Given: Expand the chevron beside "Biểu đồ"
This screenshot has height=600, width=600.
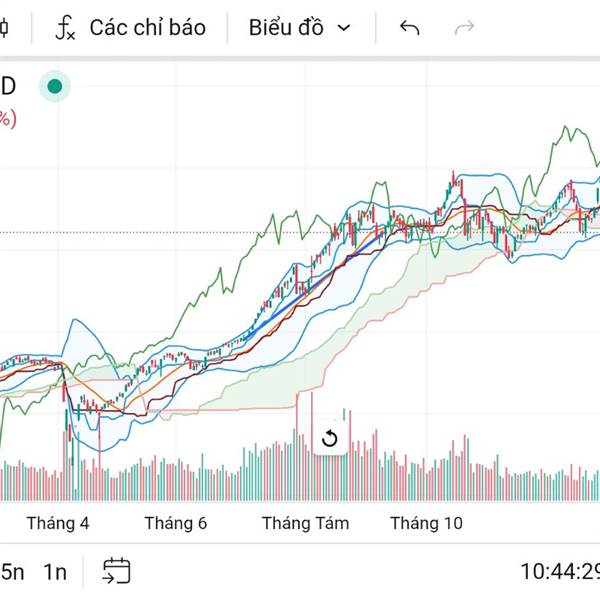Looking at the screenshot, I should tap(345, 27).
